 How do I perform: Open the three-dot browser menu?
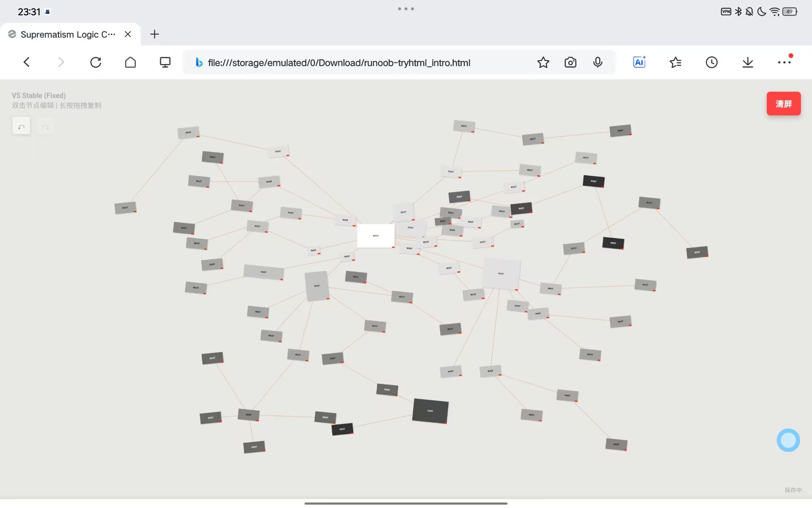pyautogui.click(x=784, y=63)
